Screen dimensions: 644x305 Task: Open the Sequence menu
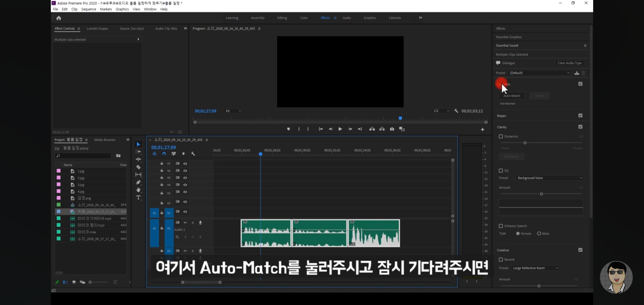click(x=89, y=9)
